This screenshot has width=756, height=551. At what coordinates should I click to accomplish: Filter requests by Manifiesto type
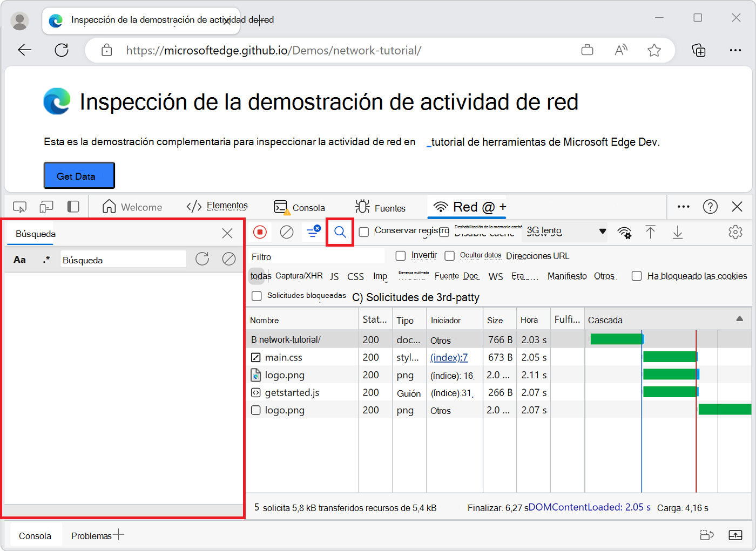(567, 276)
